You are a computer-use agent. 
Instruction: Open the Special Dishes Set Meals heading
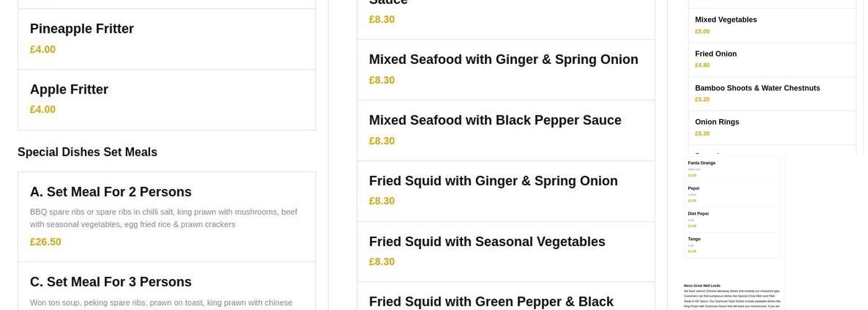coord(87,153)
